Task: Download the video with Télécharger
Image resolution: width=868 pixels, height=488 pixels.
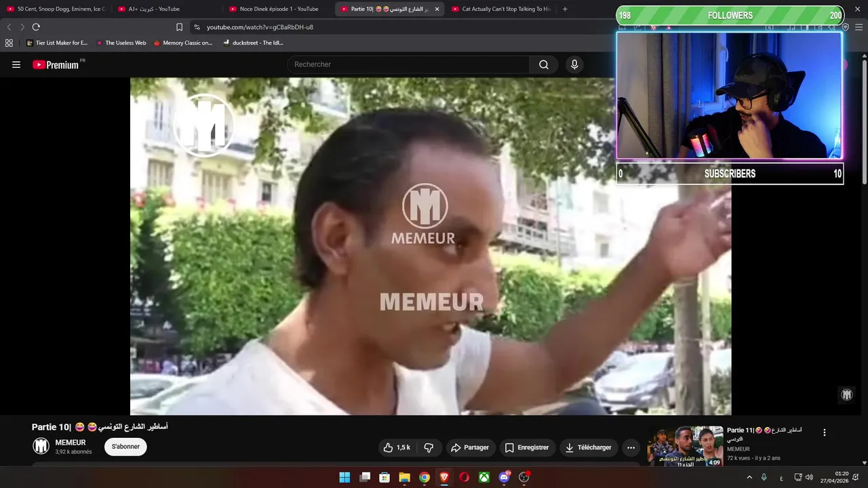Action: [589, 447]
